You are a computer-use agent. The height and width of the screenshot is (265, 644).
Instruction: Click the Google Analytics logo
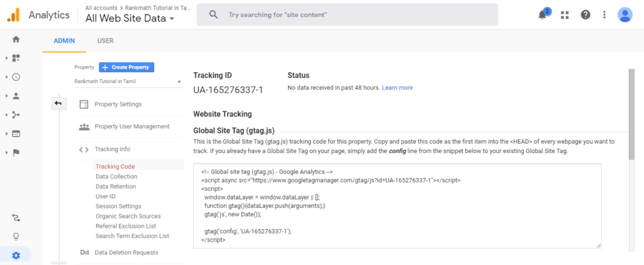tap(13, 14)
